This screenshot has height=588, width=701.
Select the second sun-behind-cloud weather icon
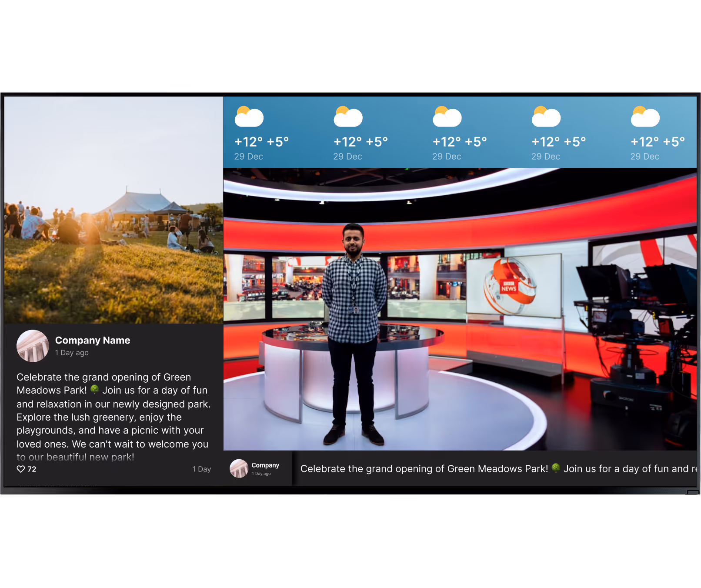[x=349, y=116]
